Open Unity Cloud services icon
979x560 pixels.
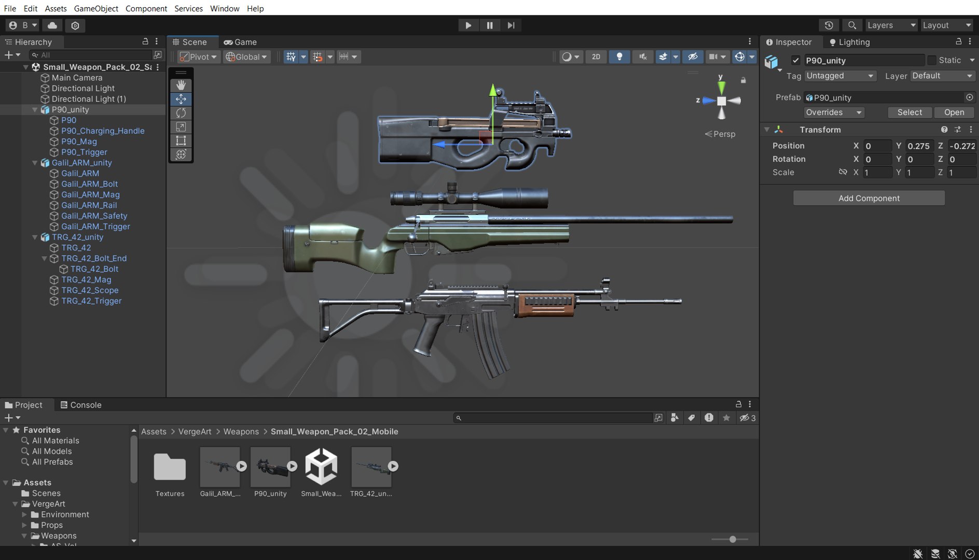(x=52, y=25)
